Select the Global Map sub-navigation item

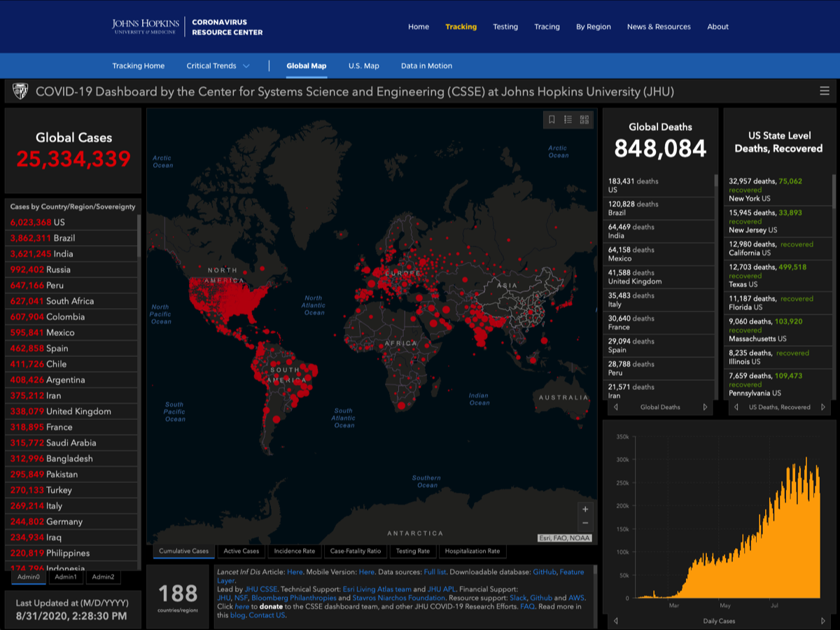click(x=306, y=66)
